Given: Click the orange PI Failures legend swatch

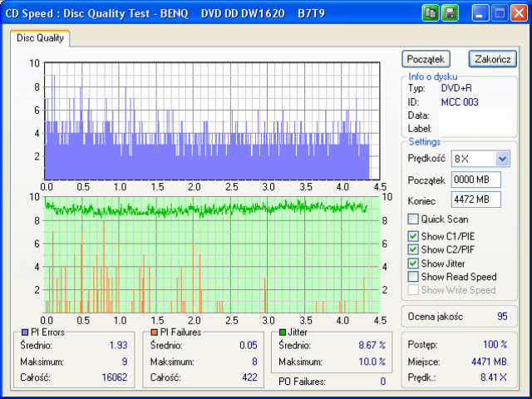Looking at the screenshot, I should tap(155, 332).
